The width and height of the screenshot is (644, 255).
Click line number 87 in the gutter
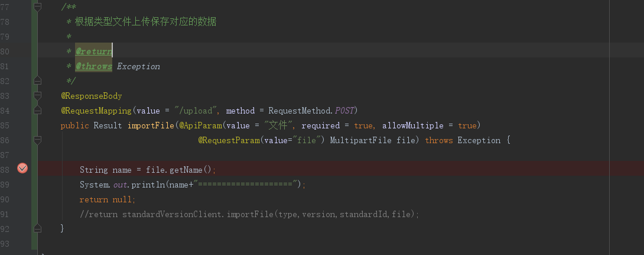[5, 155]
